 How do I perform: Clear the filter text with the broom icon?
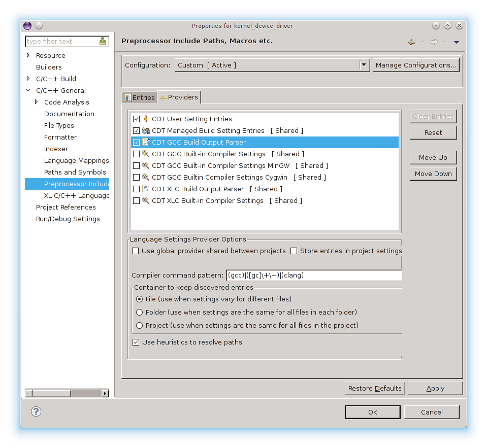click(x=103, y=41)
